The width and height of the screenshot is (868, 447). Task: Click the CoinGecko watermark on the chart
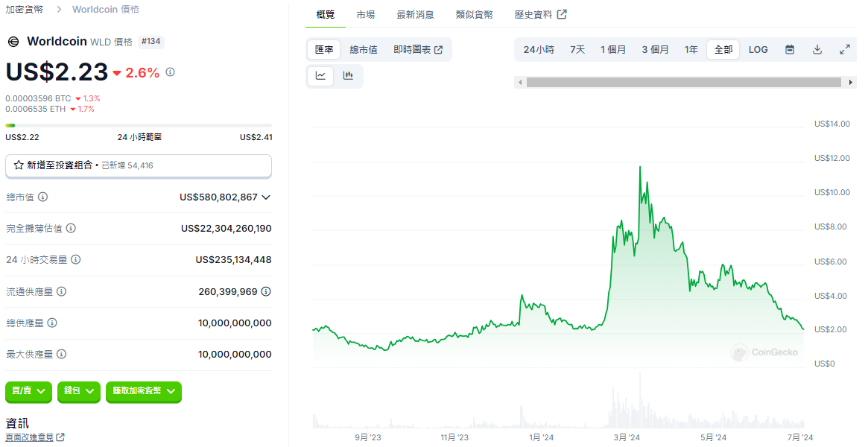[x=766, y=354]
